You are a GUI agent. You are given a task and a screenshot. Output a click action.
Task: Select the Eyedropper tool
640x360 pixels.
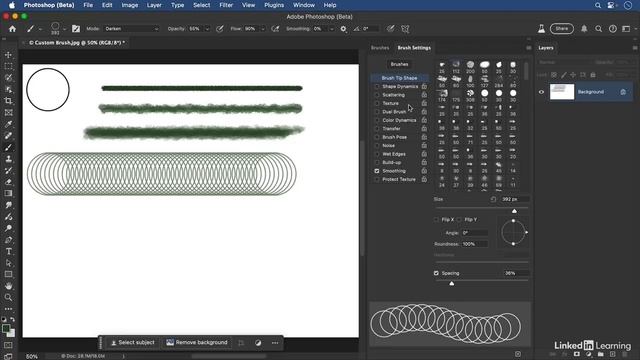coord(8,124)
